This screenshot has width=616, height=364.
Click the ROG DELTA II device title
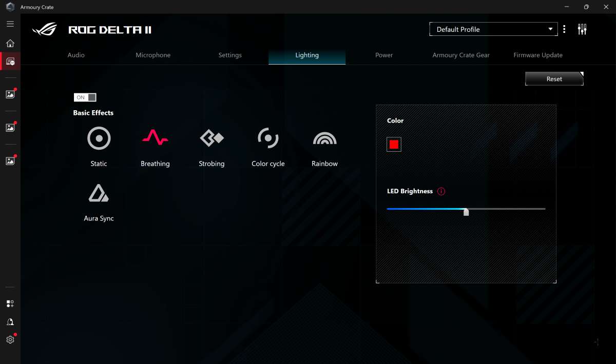pos(110,30)
